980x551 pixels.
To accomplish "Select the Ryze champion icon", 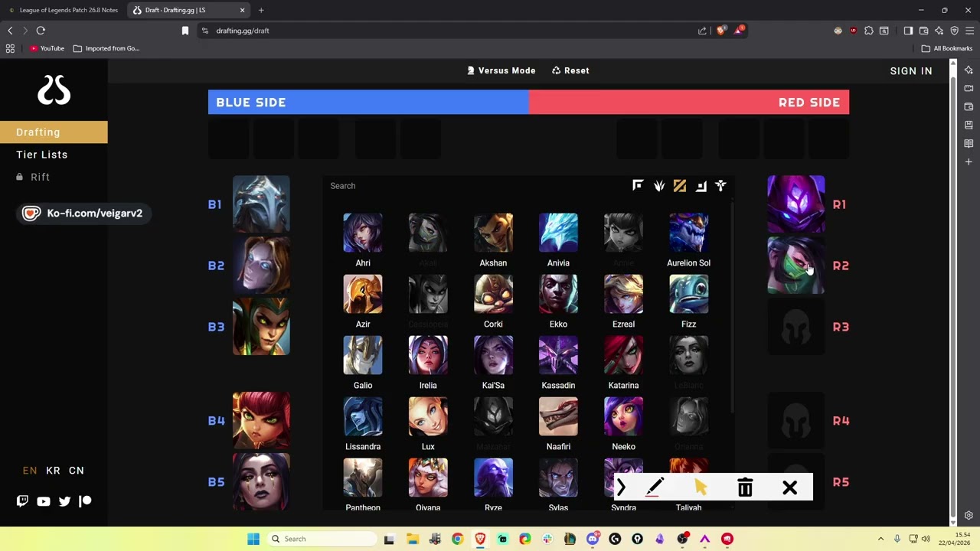I will click(493, 478).
